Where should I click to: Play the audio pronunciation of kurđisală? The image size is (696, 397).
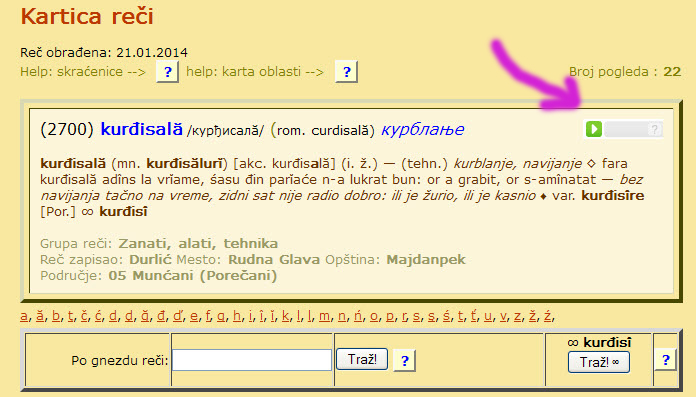593,129
